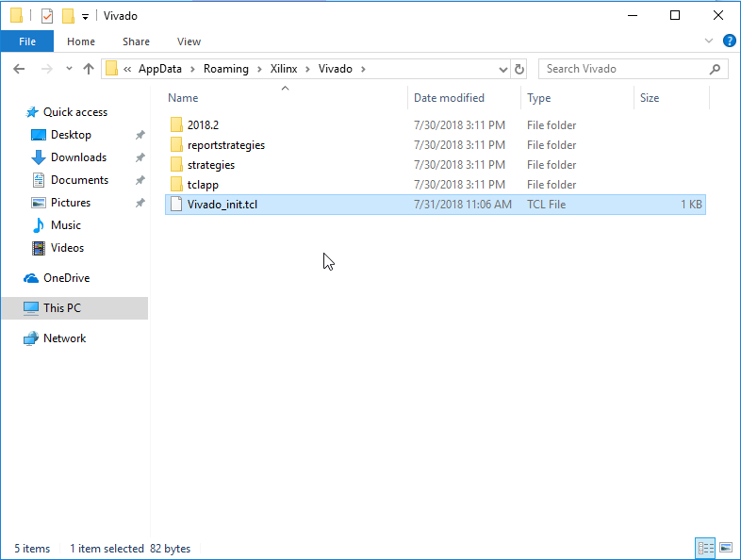
Task: Click the 1 KB size cell
Action: 691,205
